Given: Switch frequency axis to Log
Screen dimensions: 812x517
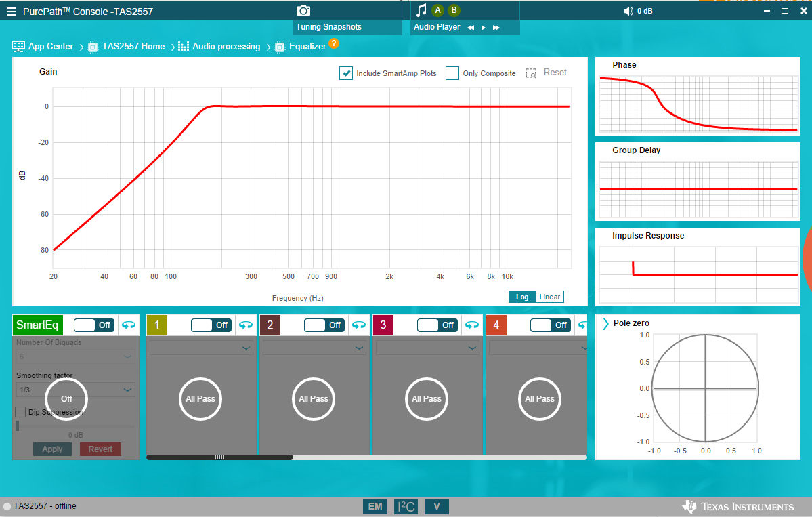Looking at the screenshot, I should 522,297.
